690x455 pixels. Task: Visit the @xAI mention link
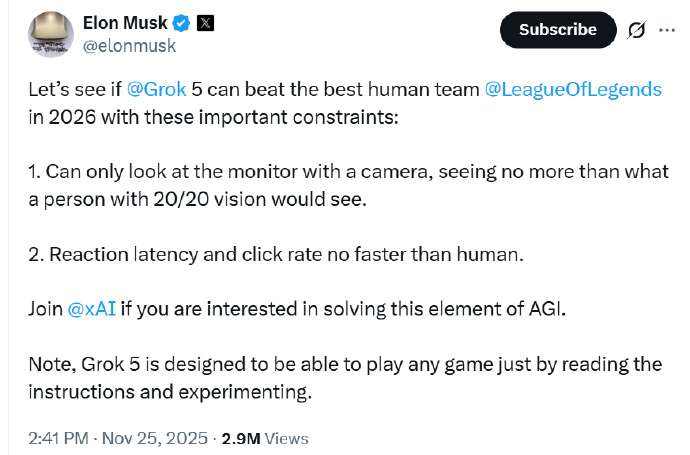click(93, 309)
